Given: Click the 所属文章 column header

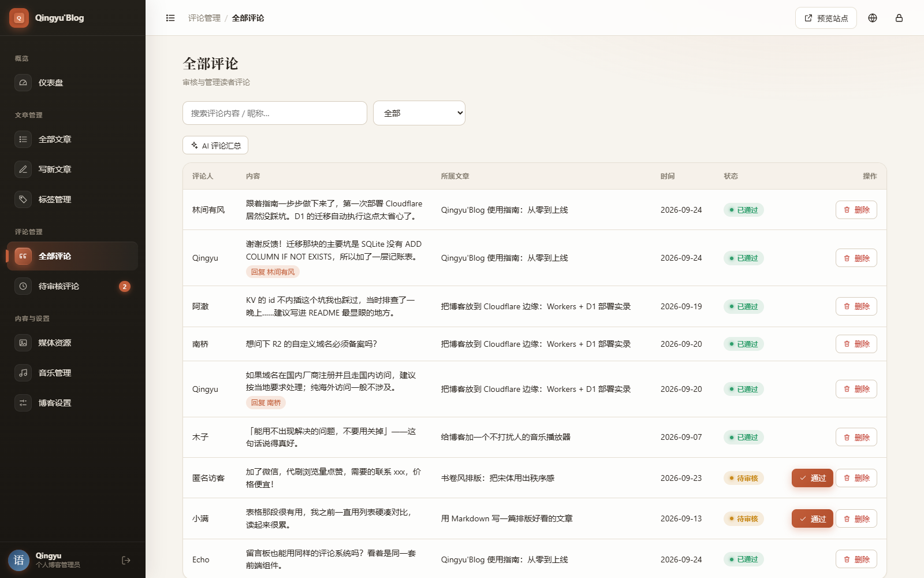Looking at the screenshot, I should [455, 176].
